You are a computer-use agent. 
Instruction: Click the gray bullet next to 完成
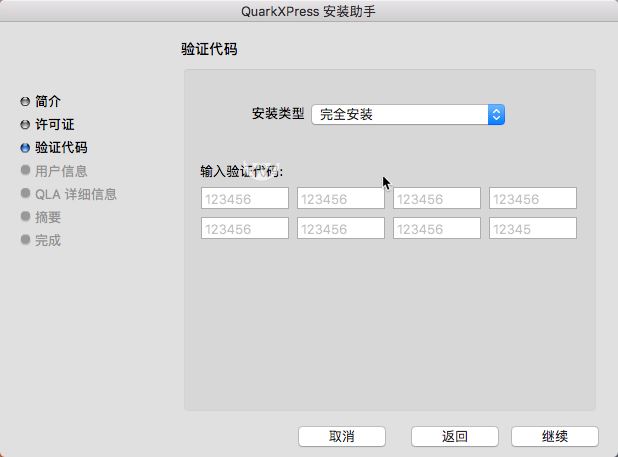25,239
